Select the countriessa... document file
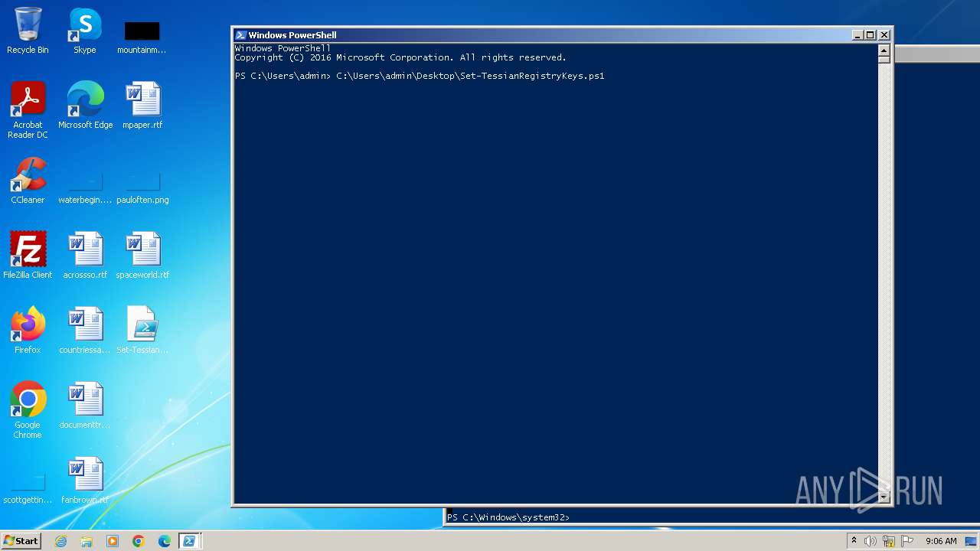Image resolution: width=980 pixels, height=551 pixels. [85, 331]
